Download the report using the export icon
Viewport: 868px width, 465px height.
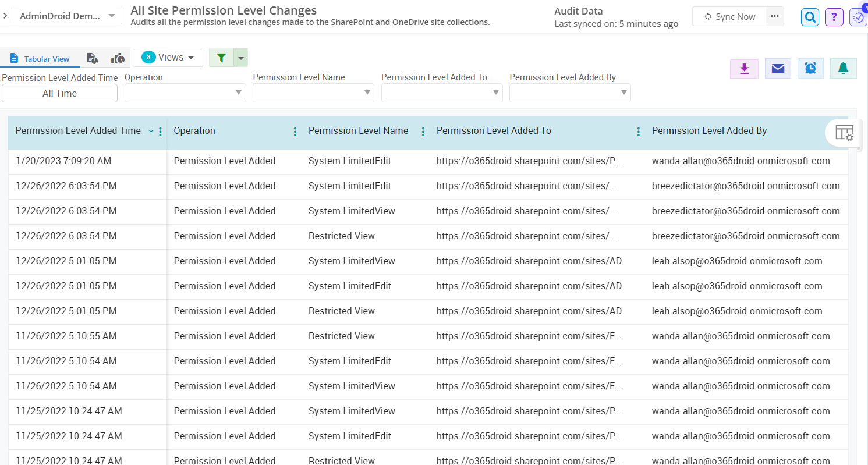pyautogui.click(x=744, y=68)
